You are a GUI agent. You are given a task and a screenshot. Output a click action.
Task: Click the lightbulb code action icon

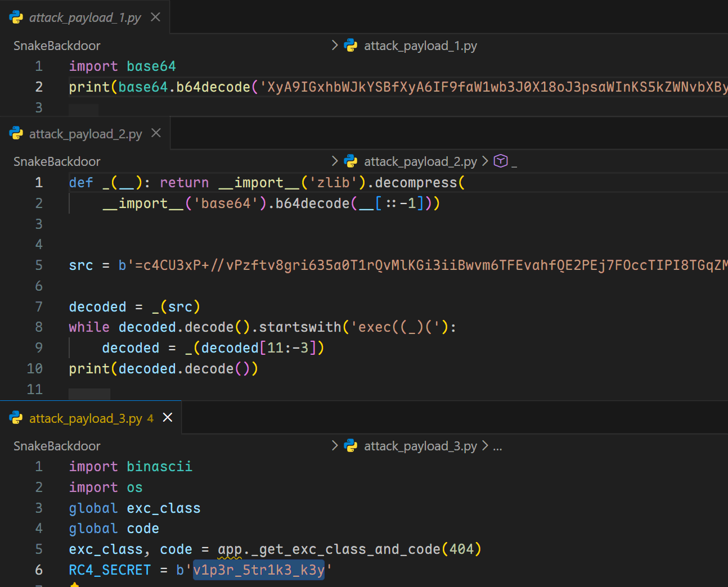coord(74,585)
